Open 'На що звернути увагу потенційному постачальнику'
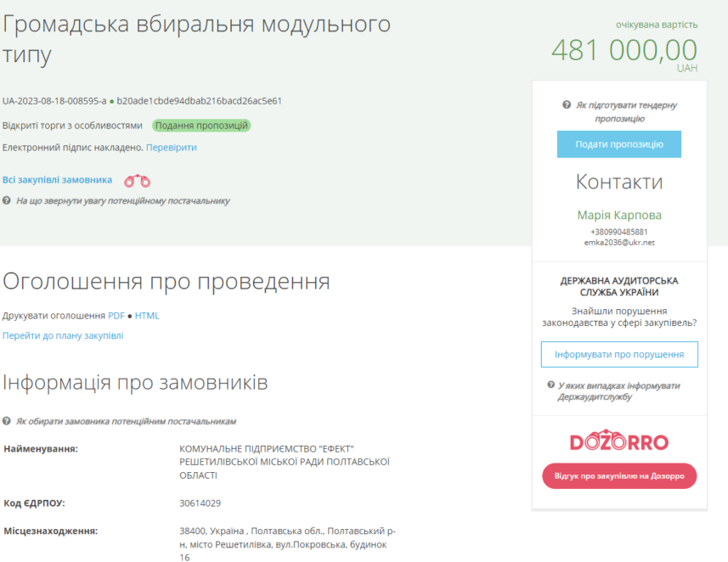 (123, 201)
